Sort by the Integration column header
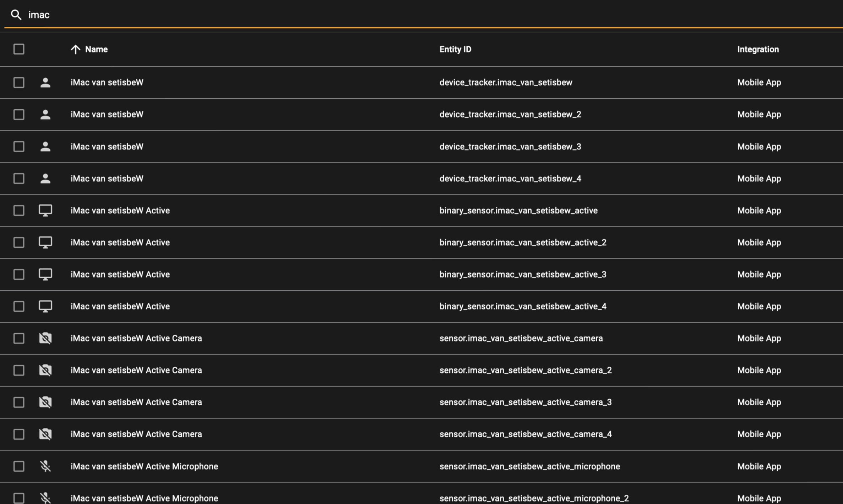This screenshot has height=504, width=843. pyautogui.click(x=758, y=49)
